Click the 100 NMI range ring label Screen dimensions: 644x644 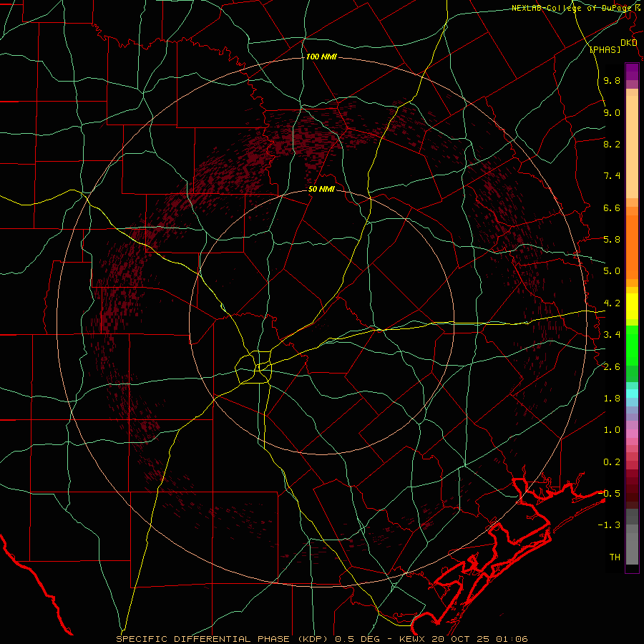(321, 57)
